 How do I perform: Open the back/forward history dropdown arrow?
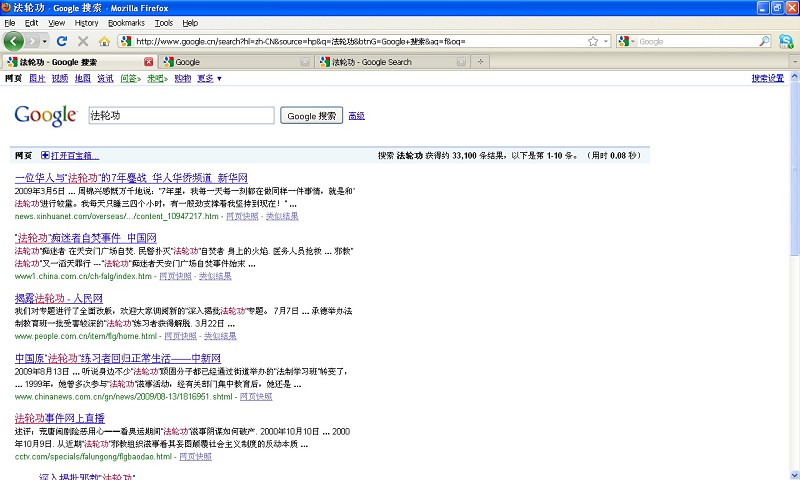tap(41, 41)
